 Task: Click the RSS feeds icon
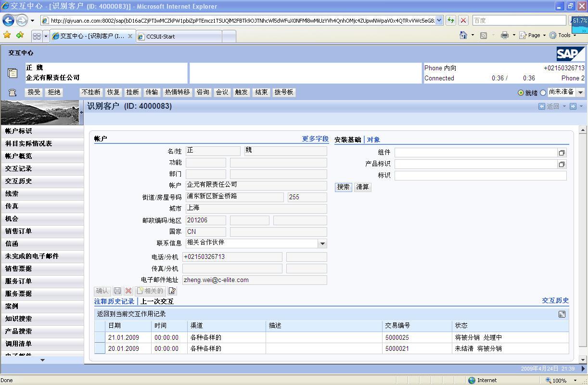point(484,35)
